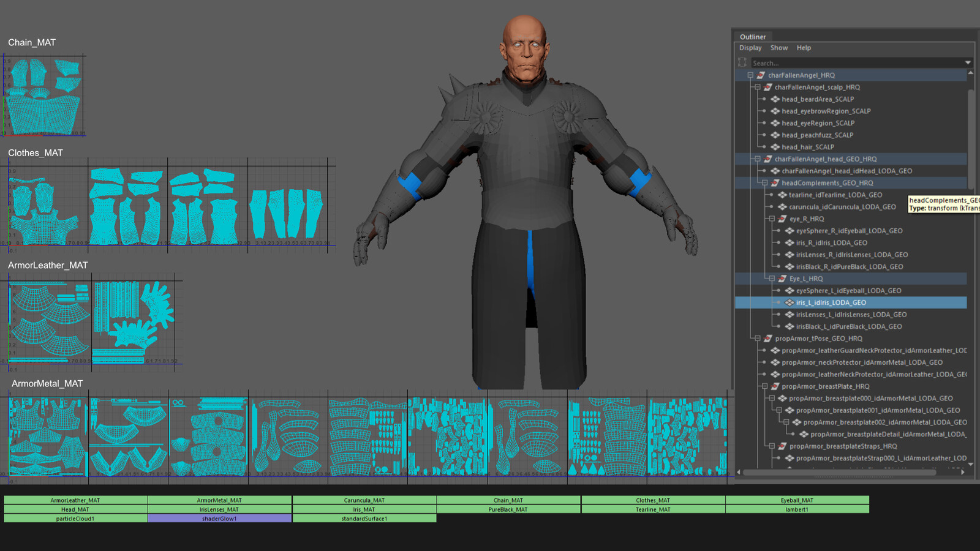Click transform icon of headComplements_GEO_HRQ

click(775, 183)
